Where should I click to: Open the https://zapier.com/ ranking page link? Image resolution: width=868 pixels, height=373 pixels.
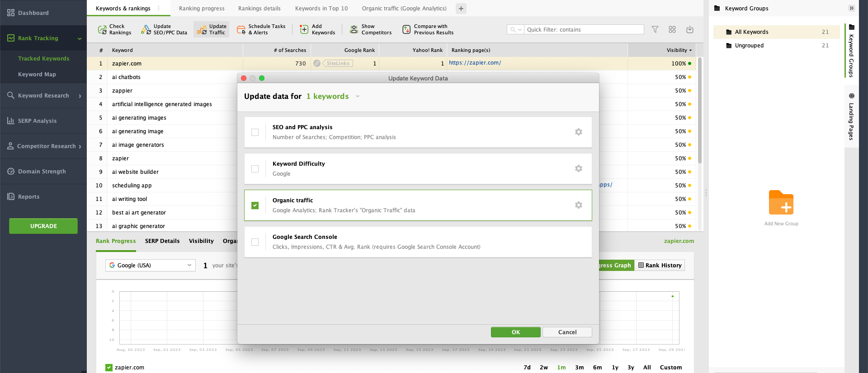[475, 63]
